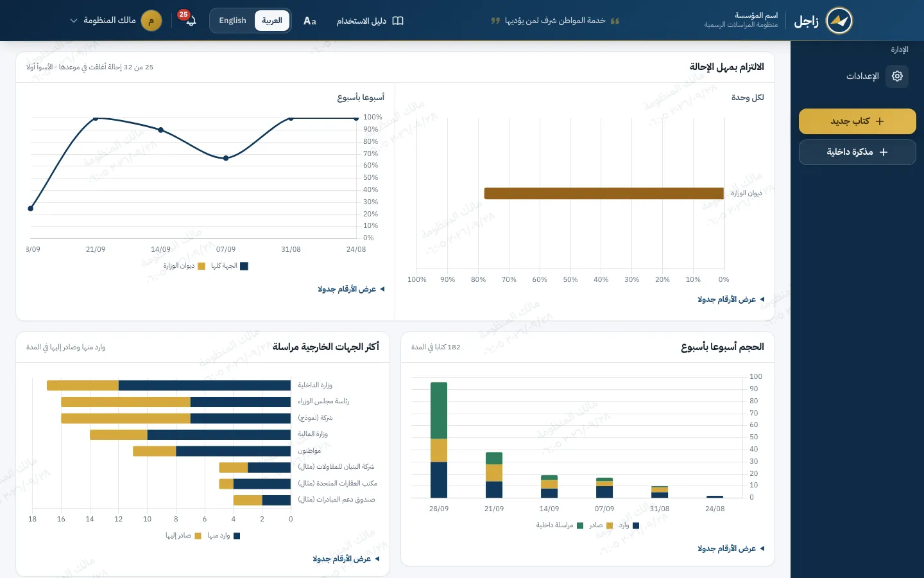This screenshot has height=578, width=924.
Task: Open the font size Aa control
Action: pos(310,21)
